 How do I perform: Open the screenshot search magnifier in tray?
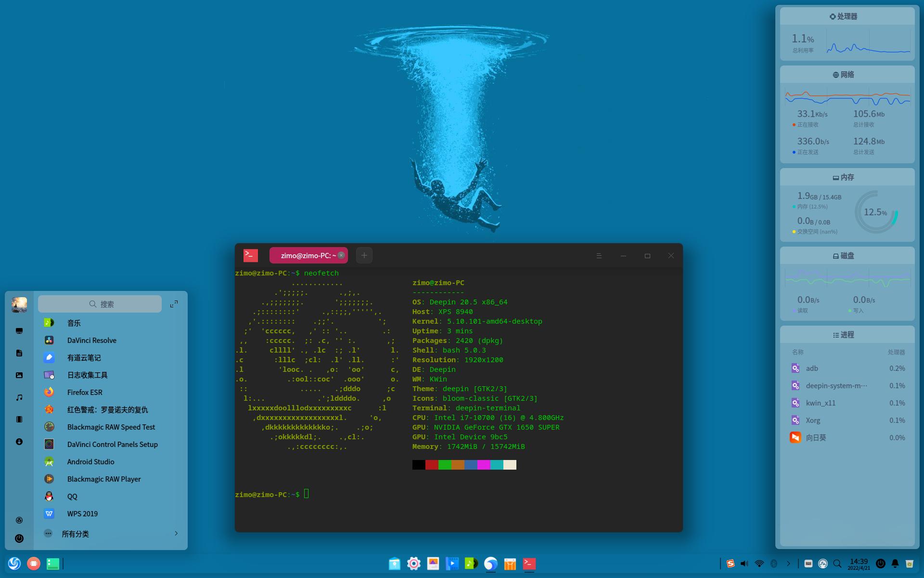[x=838, y=564]
